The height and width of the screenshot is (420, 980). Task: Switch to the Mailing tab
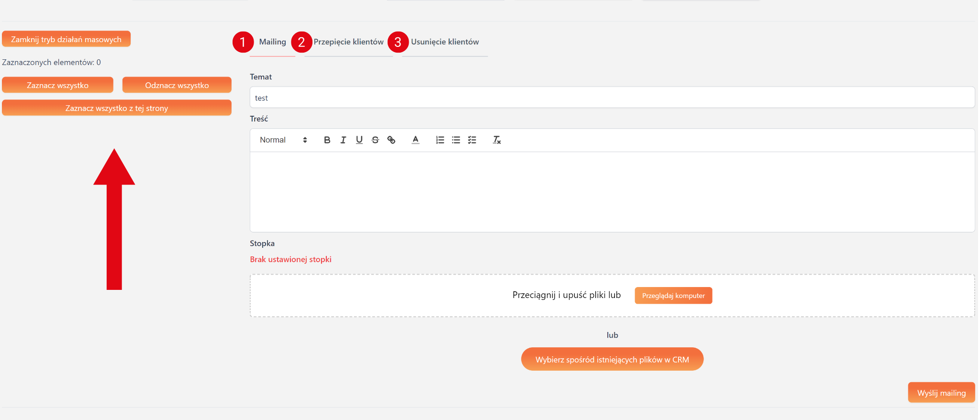pos(272,42)
